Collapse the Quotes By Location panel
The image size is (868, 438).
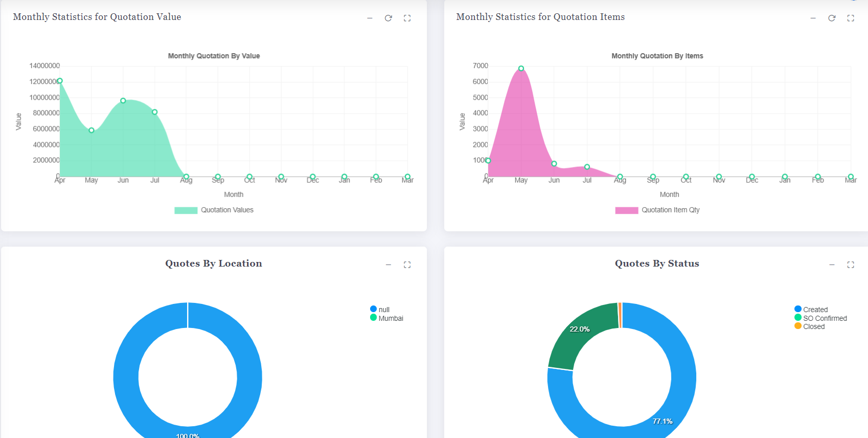389,265
